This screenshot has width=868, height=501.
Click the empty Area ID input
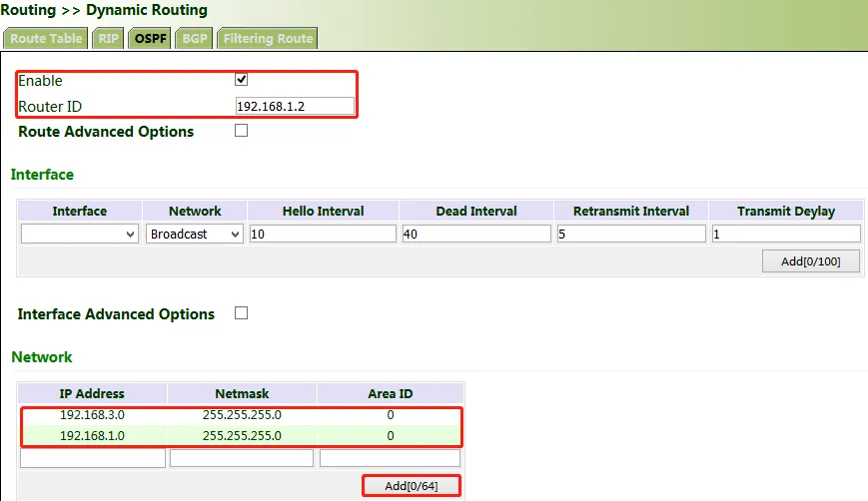(390, 458)
